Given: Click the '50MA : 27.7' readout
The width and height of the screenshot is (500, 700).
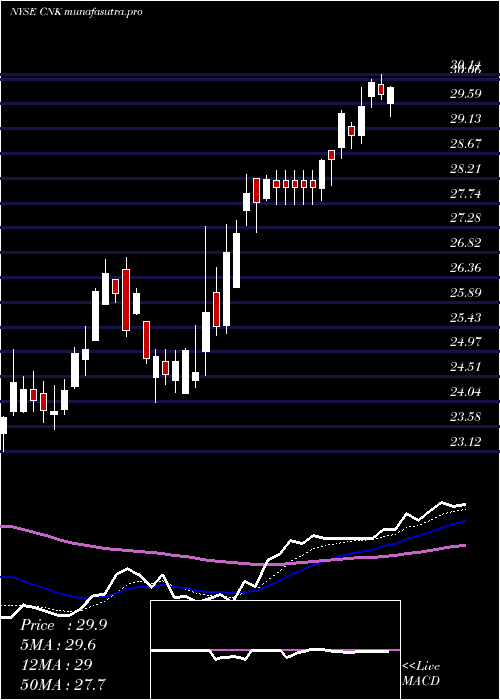Looking at the screenshot, I should (x=64, y=684).
